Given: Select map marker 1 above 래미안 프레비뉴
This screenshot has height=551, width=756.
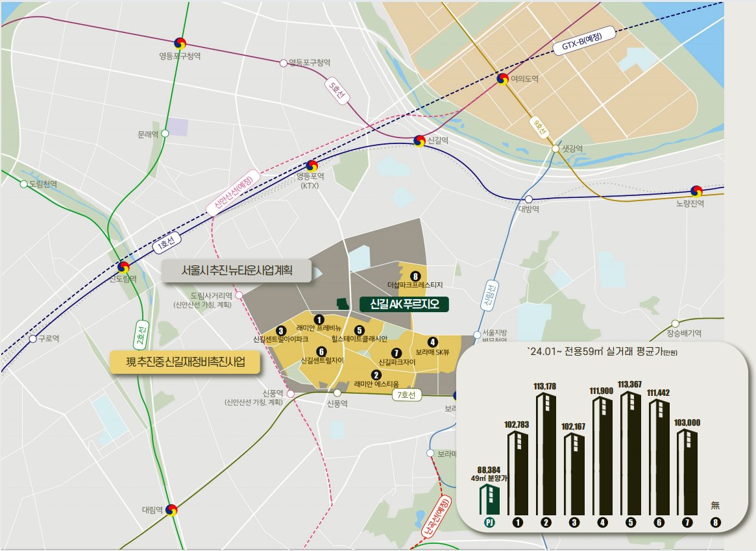Looking at the screenshot, I should coord(318,319).
